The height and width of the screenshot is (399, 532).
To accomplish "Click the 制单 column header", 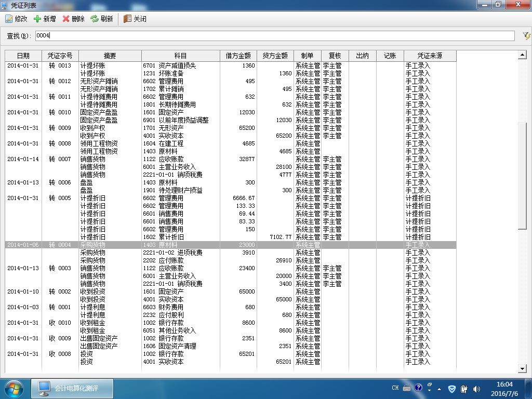I will pyautogui.click(x=308, y=56).
